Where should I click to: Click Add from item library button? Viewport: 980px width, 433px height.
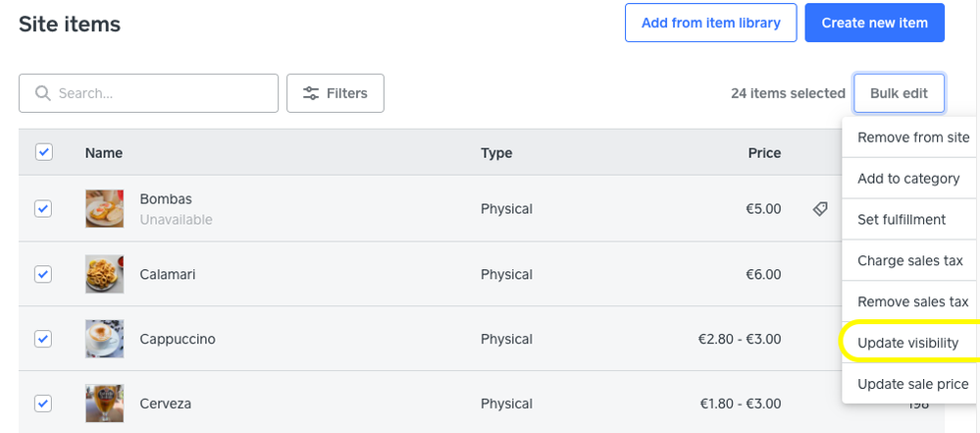tap(710, 23)
